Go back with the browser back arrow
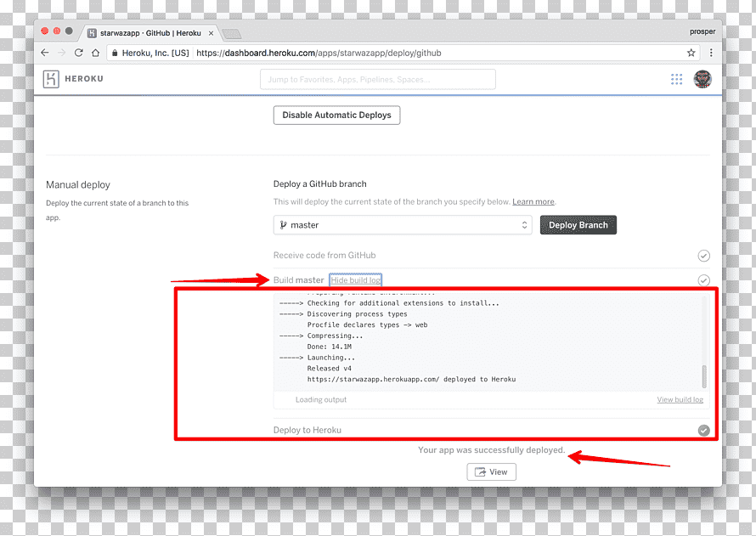756x536 pixels. [x=45, y=53]
